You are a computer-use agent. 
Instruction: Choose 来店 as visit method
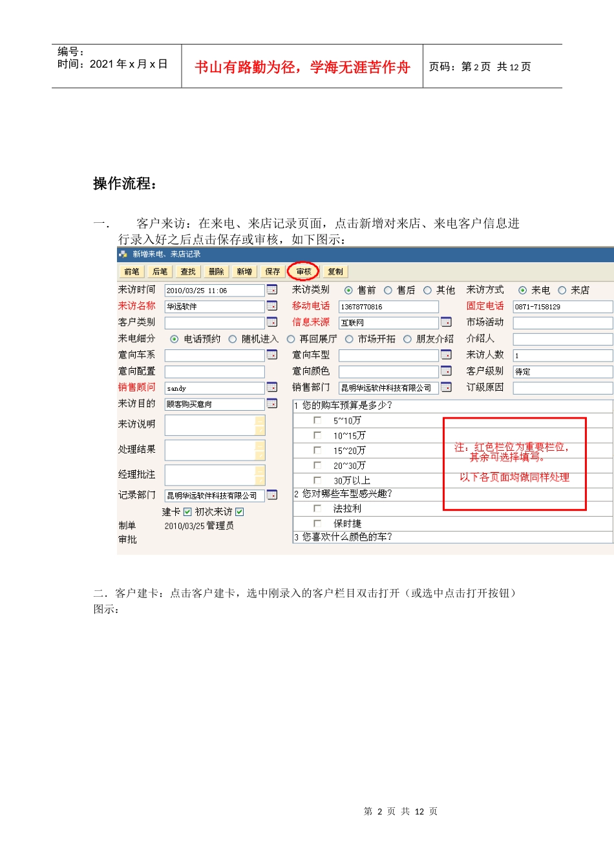tap(562, 291)
